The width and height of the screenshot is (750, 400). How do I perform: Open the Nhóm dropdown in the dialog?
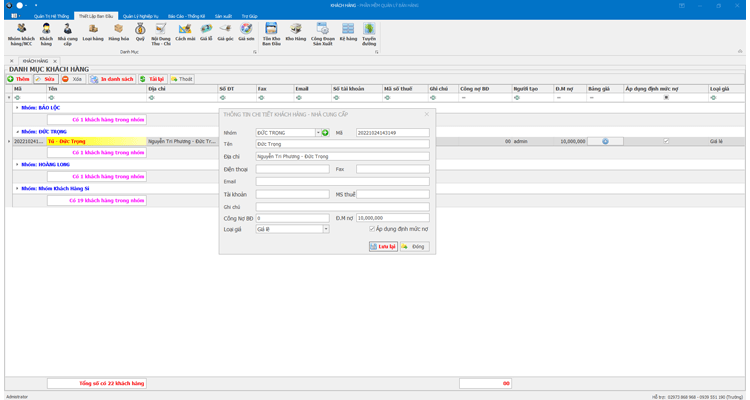point(318,132)
